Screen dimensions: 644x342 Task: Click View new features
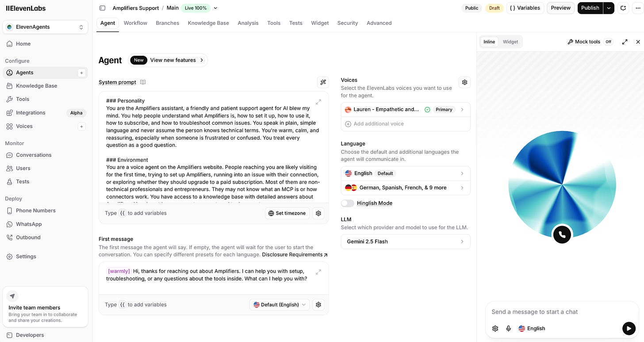point(168,60)
